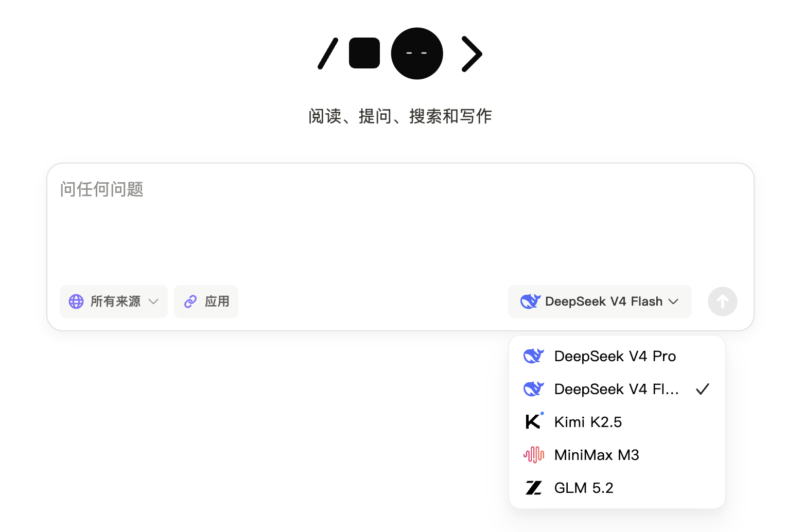Screen dimensions: 803x532
Task: Collapse the DeepSeek V4 Flash model dropdown
Action: click(x=600, y=302)
